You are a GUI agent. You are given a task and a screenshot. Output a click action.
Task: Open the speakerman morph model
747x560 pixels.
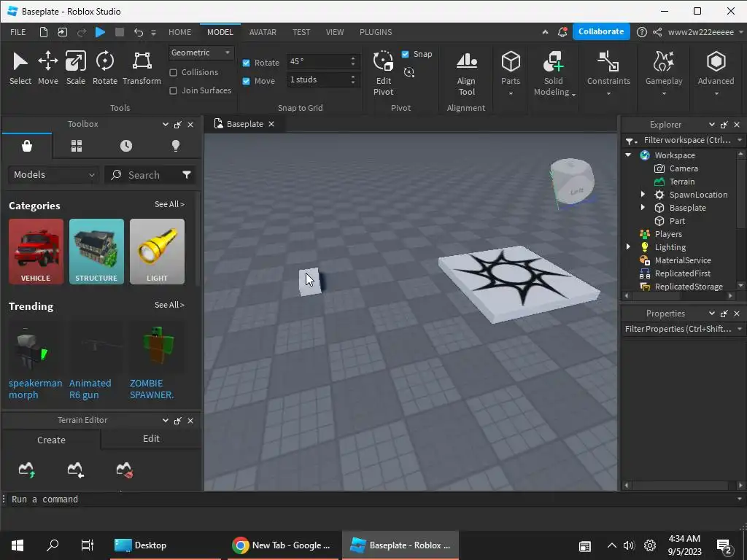[x=35, y=360]
